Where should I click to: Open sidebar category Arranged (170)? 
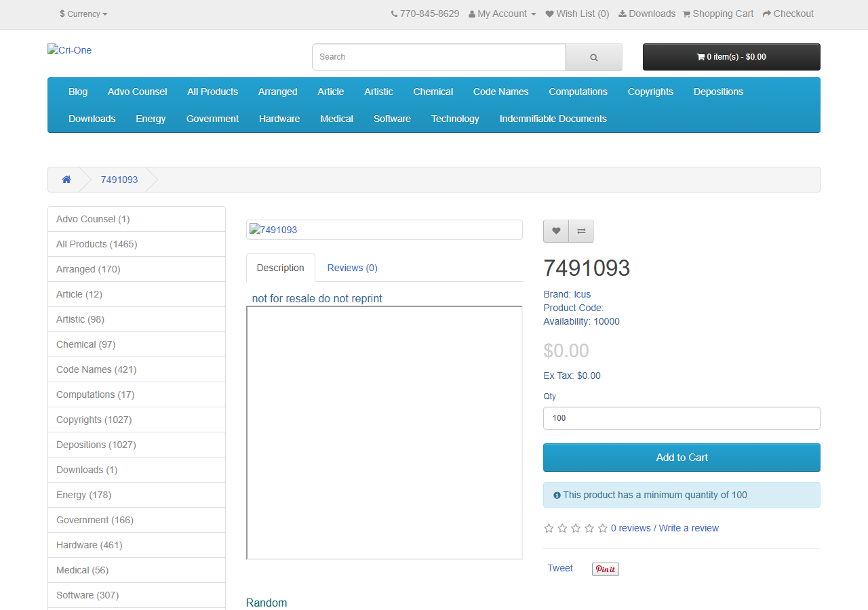[x=136, y=269]
